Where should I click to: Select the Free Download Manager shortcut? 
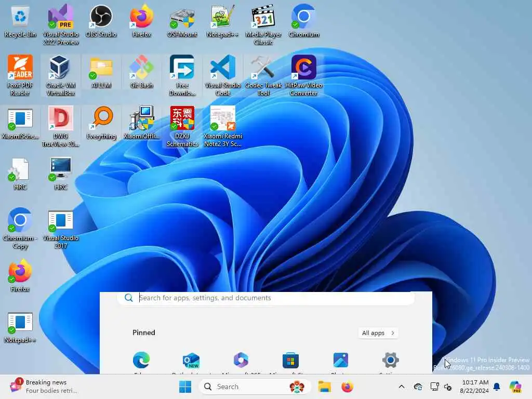(x=182, y=75)
